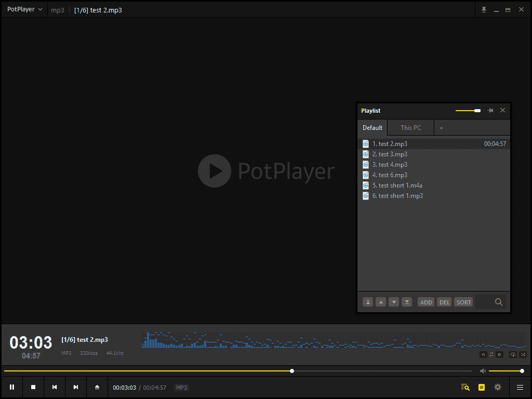532x399 pixels.
Task: Open PotPlayer preferences gear icon
Action: [x=497, y=387]
